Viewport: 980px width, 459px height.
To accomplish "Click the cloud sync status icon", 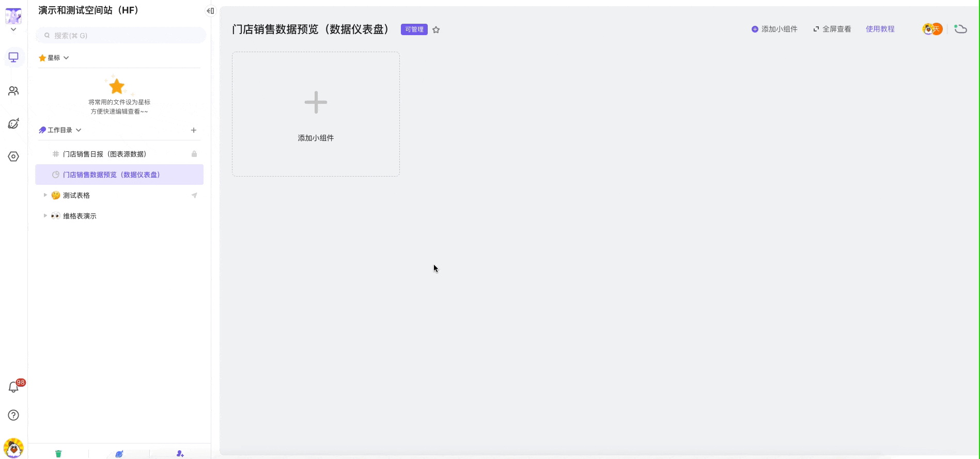I will pyautogui.click(x=960, y=29).
